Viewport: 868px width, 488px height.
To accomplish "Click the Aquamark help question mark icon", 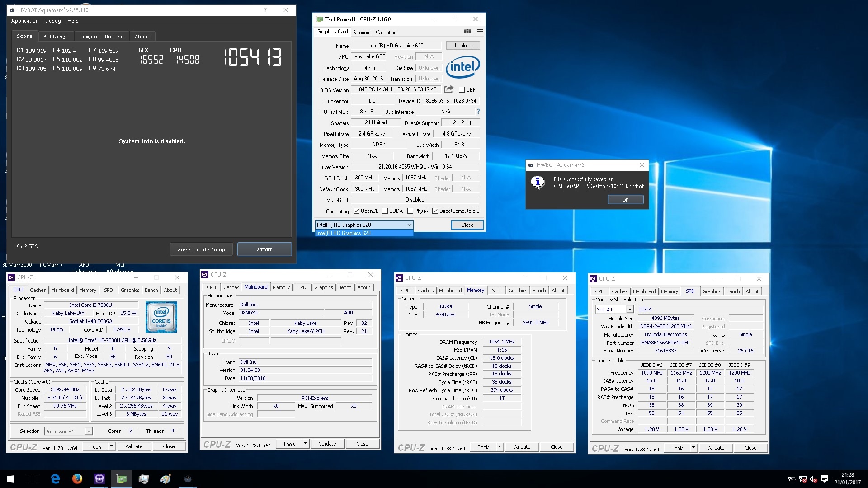I will pyautogui.click(x=265, y=10).
